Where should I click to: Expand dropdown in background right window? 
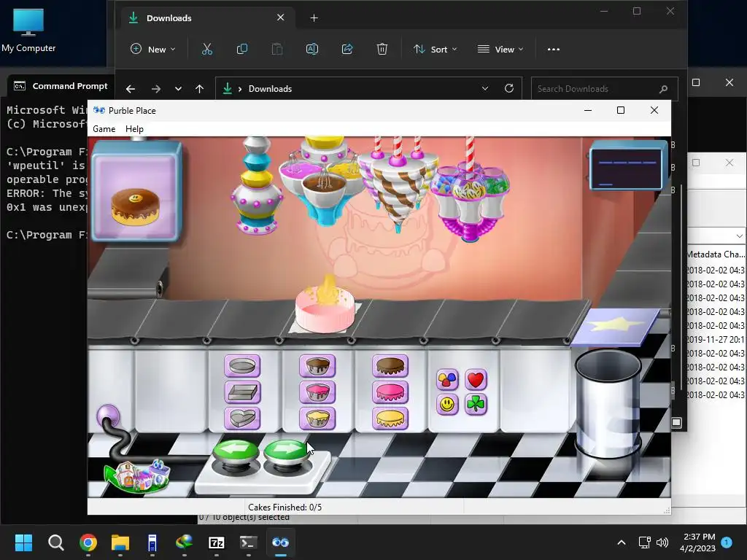(739, 236)
